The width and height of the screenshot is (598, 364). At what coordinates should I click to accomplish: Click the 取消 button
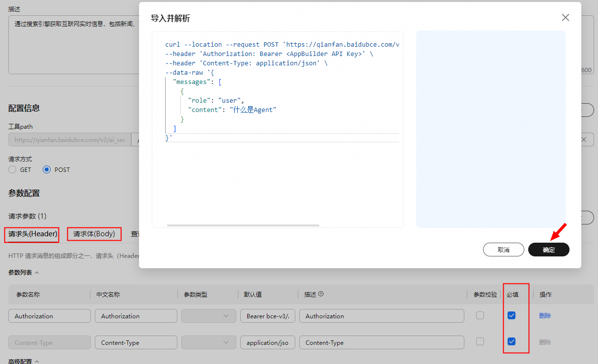click(x=504, y=250)
